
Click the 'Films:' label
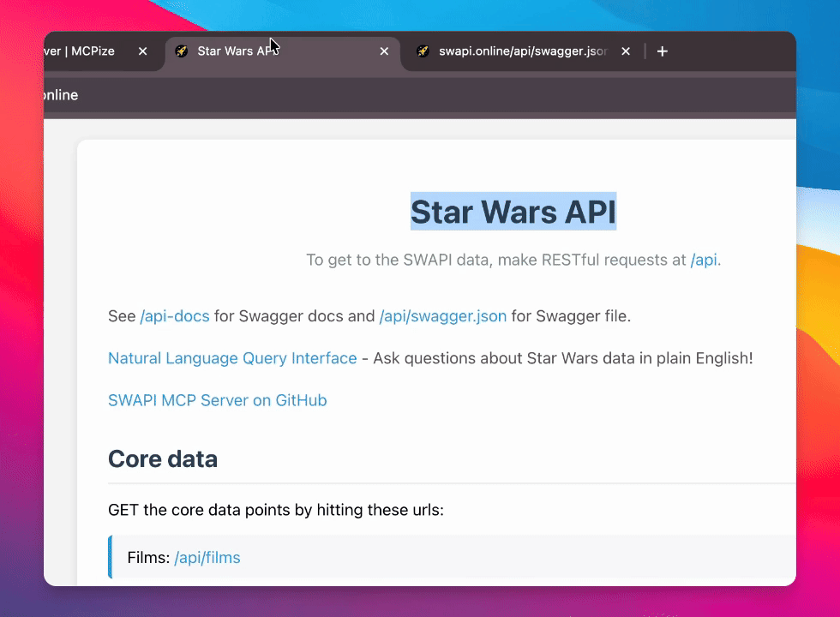point(149,558)
